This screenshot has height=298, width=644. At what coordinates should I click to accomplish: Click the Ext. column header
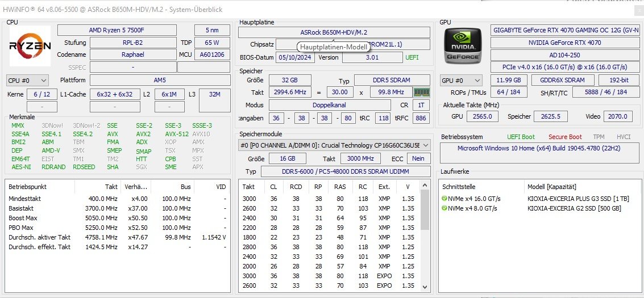pyautogui.click(x=384, y=187)
